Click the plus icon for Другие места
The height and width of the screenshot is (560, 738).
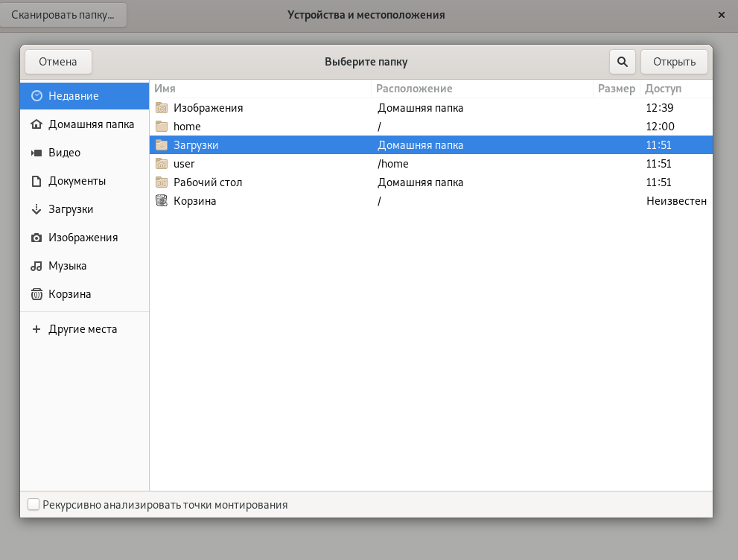click(x=36, y=329)
